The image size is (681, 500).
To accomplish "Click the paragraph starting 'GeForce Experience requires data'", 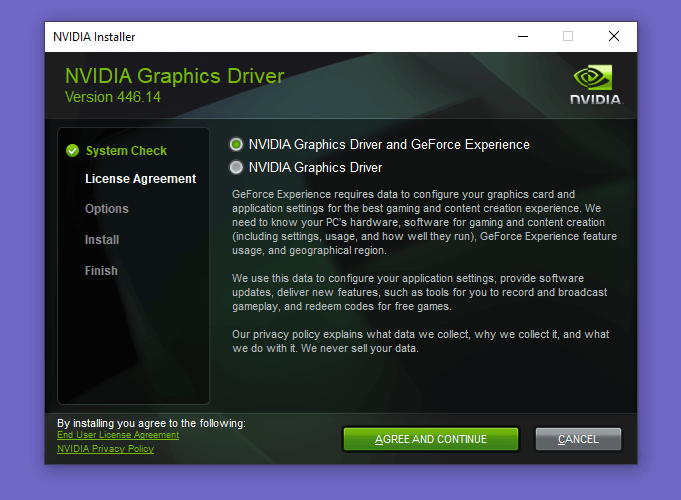I will pos(424,222).
